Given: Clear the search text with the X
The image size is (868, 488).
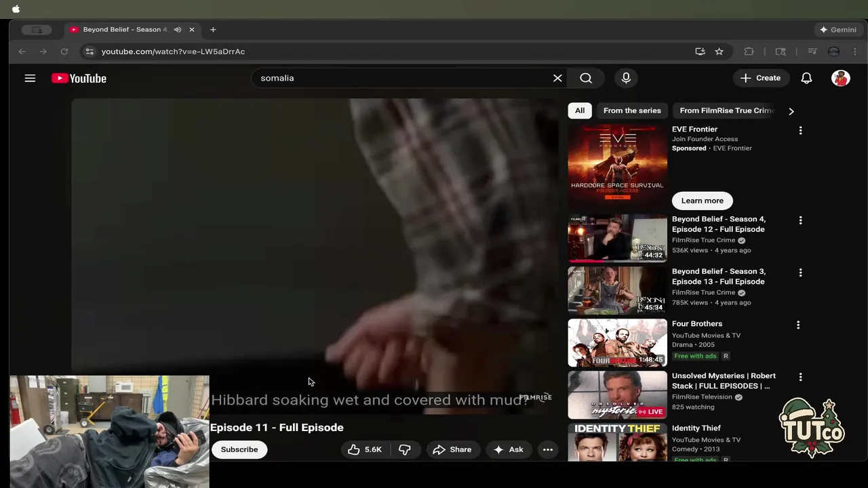Looking at the screenshot, I should [557, 78].
